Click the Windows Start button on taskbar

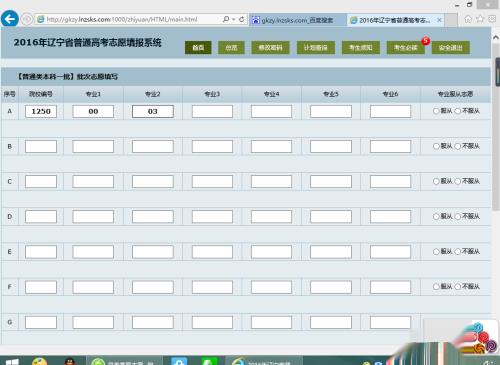(x=12, y=362)
